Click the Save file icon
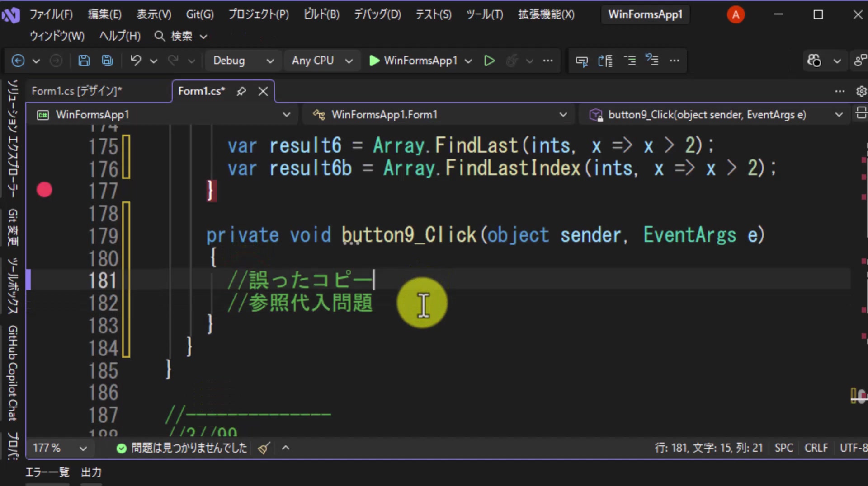Image resolution: width=868 pixels, height=486 pixels. [84, 61]
